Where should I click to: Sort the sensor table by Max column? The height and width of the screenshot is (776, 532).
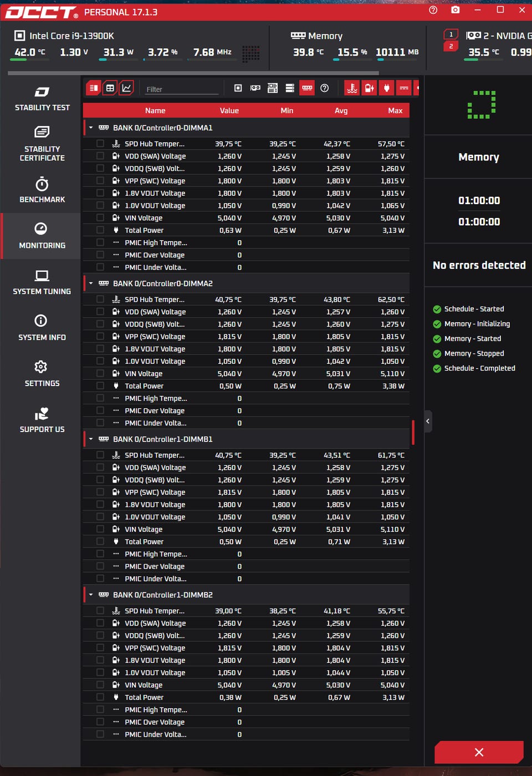(x=395, y=110)
